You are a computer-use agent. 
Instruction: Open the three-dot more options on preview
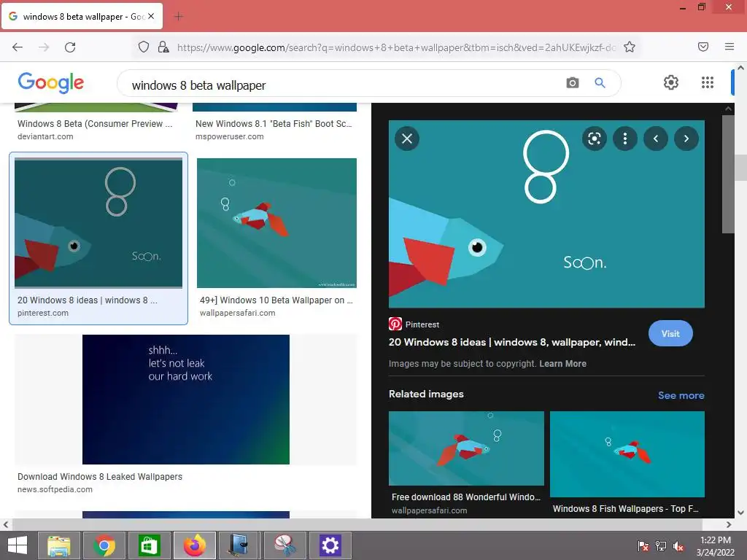point(625,139)
